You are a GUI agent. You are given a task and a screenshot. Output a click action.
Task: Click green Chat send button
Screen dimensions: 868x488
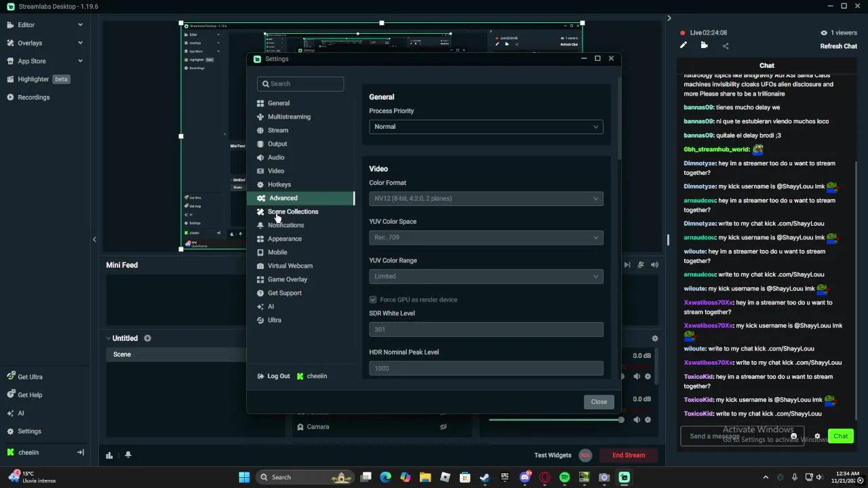point(841,436)
